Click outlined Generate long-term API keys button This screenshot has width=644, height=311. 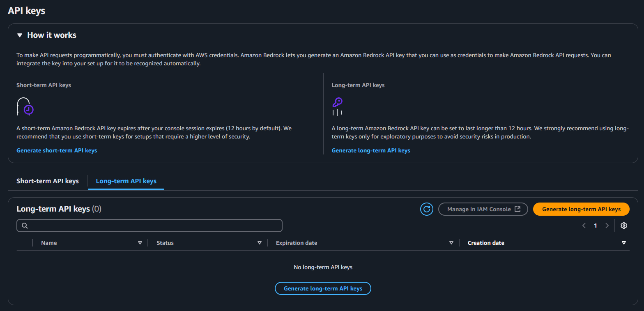pyautogui.click(x=323, y=288)
